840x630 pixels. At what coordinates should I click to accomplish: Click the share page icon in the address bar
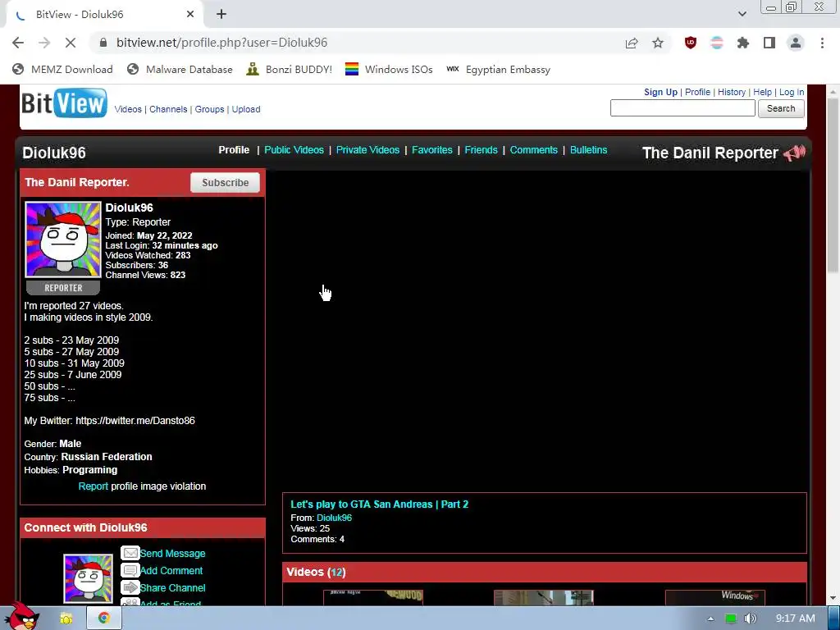click(x=632, y=43)
